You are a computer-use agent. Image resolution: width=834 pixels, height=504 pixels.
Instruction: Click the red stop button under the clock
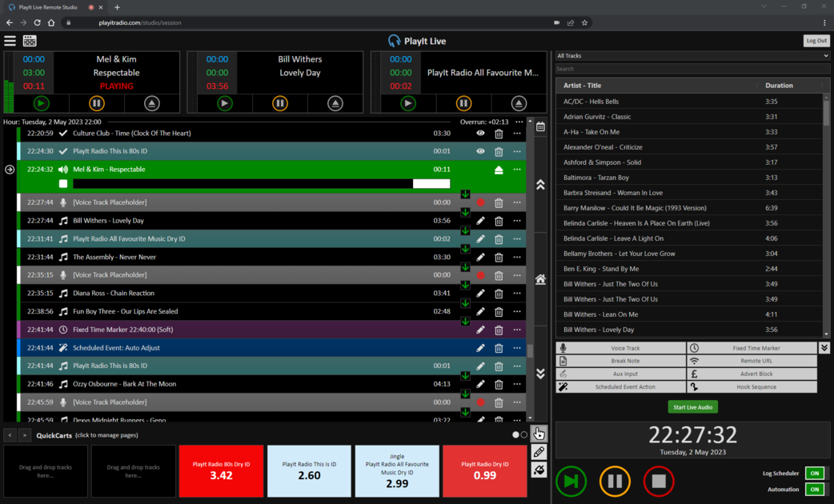click(x=658, y=482)
